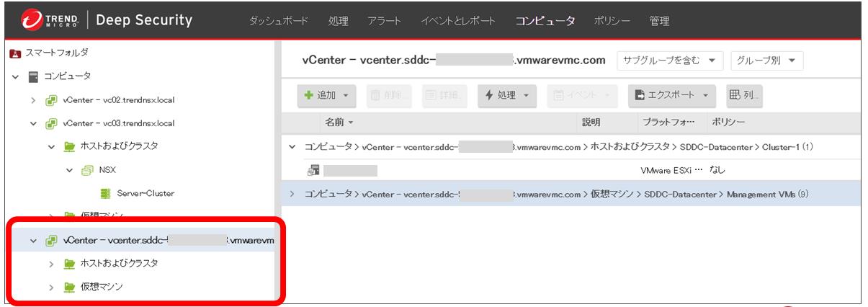Click the 削除 delete button
Screen dimensions: 868x307
click(x=390, y=95)
